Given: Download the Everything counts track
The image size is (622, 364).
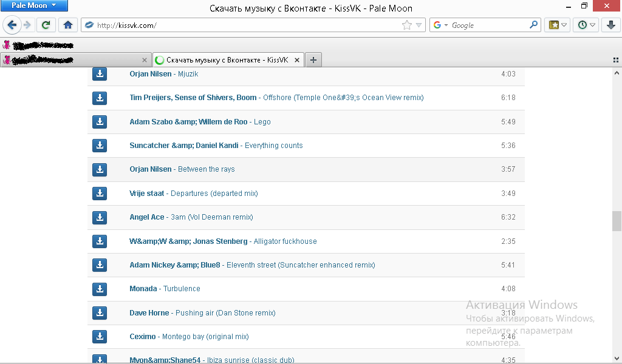Looking at the screenshot, I should [100, 146].
